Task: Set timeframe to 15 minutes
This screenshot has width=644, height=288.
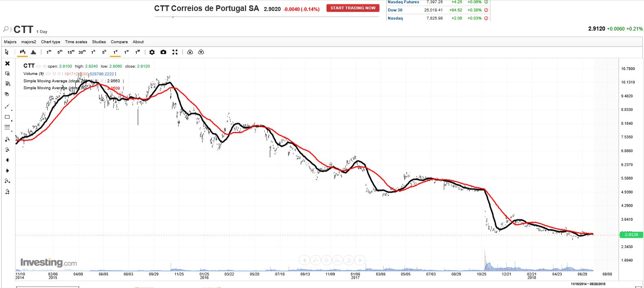Action: pyautogui.click(x=71, y=52)
